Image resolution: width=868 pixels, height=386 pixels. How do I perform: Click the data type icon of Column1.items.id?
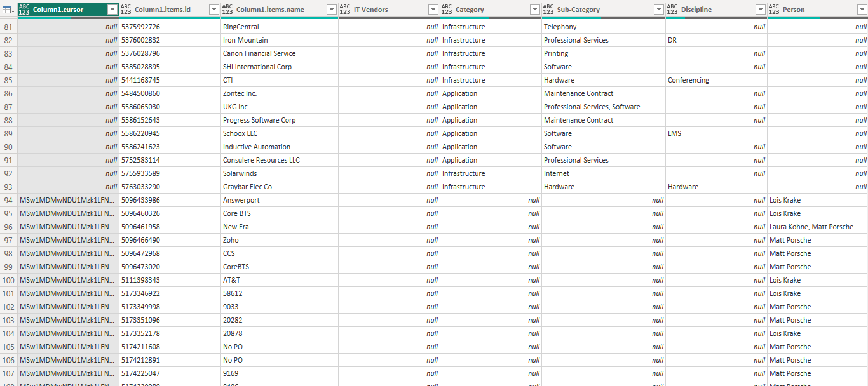point(126,10)
